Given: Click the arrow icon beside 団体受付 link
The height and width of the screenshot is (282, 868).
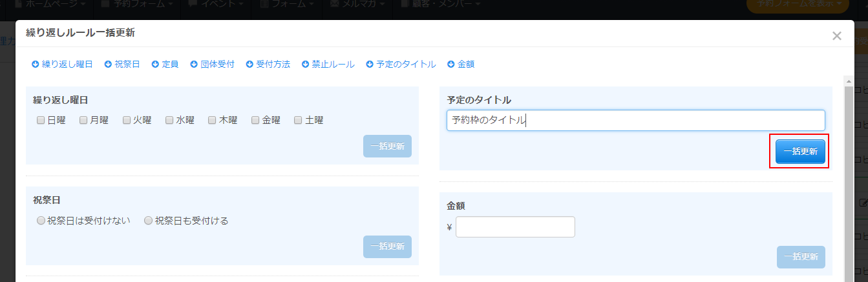Looking at the screenshot, I should (194, 65).
